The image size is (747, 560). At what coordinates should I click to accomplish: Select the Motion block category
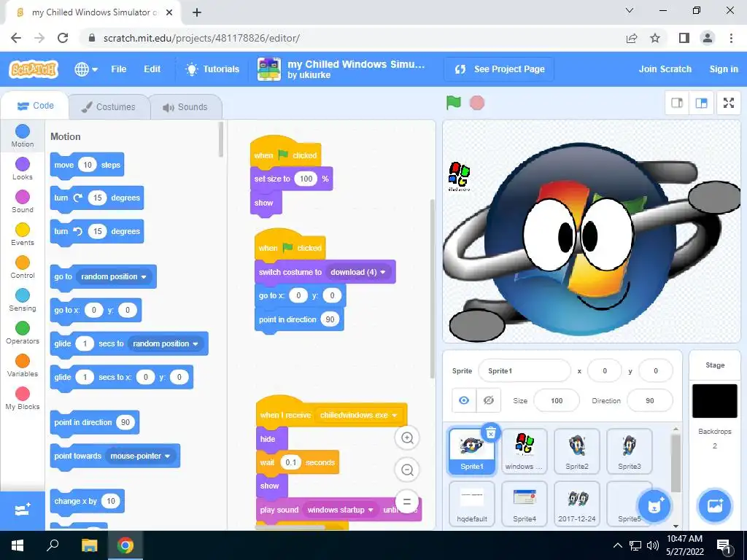(x=23, y=136)
